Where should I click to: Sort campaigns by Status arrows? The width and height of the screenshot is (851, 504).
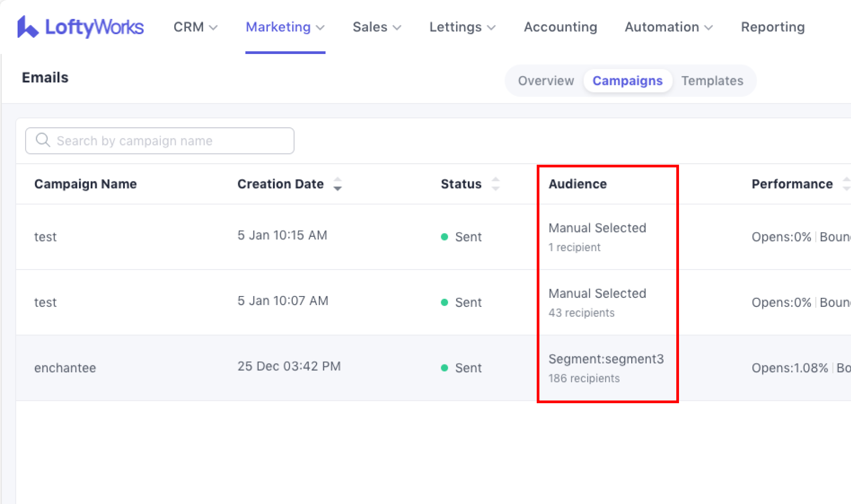pyautogui.click(x=495, y=184)
